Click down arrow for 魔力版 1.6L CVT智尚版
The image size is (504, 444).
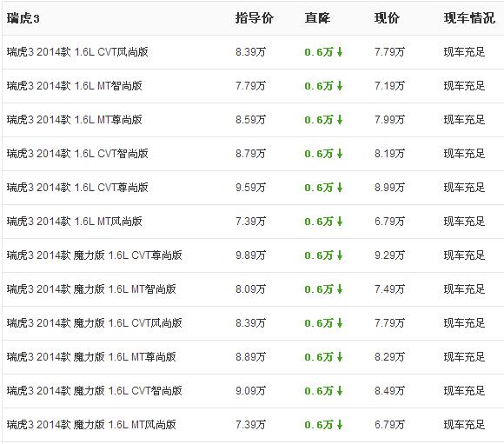340,391
